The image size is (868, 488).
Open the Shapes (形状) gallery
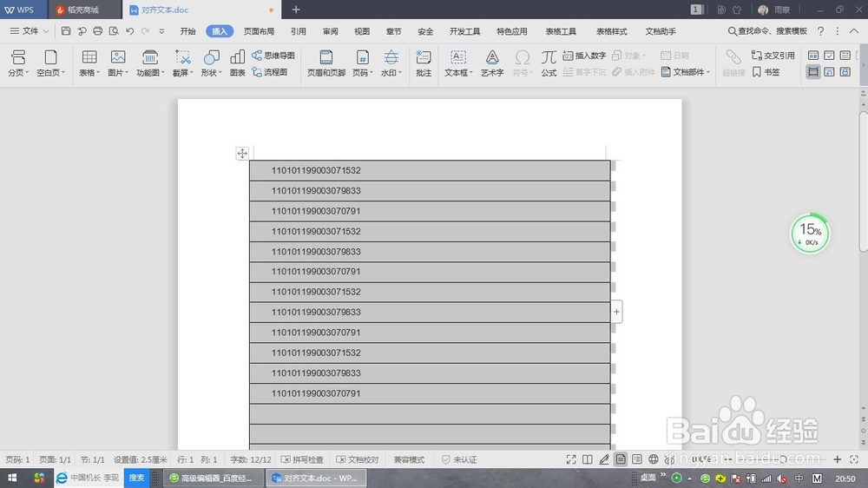point(212,63)
